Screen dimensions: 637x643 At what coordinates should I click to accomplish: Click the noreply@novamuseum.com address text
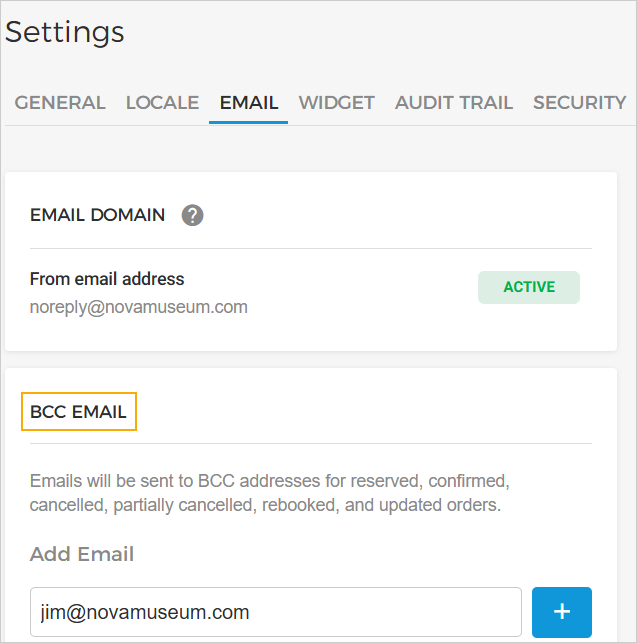pos(138,307)
